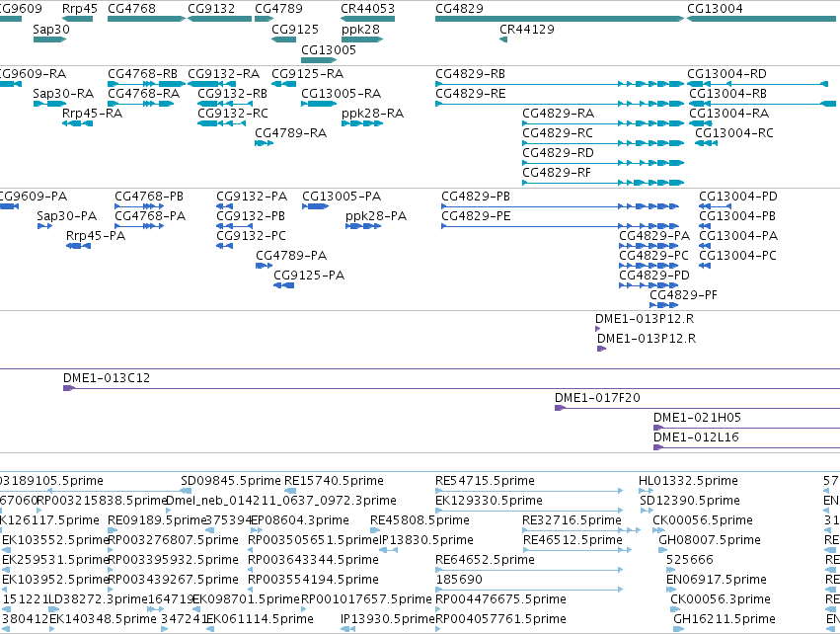
Task: Click the Rrp45-RA transcript label
Action: 92,114
